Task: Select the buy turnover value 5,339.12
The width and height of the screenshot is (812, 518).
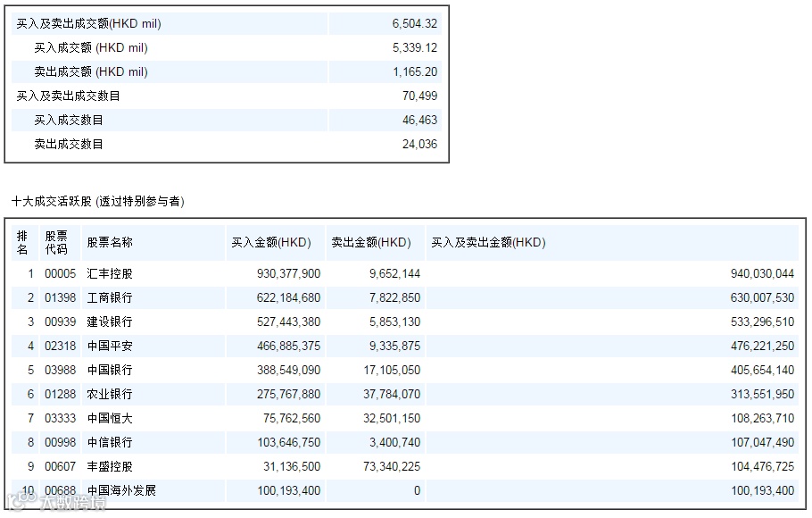Action: point(414,47)
